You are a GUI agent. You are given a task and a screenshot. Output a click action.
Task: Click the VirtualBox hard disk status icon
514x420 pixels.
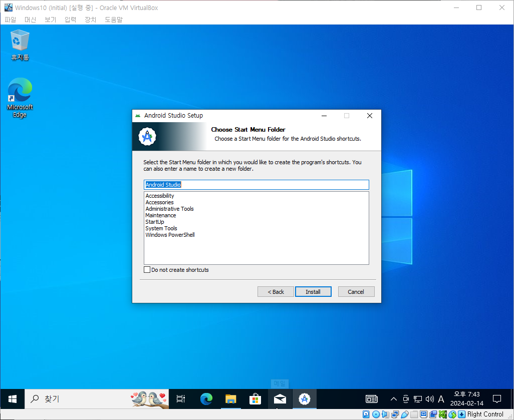366,414
